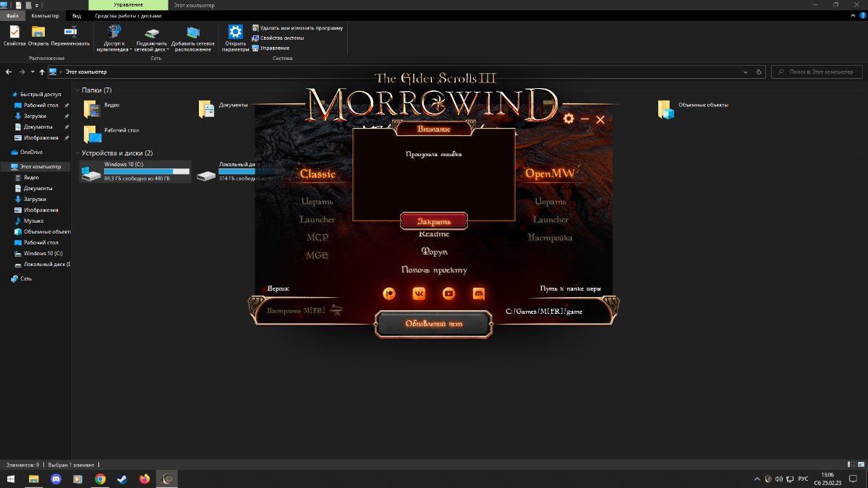Click the Patreon icon in launcher
This screenshot has height=488, width=868.
tap(390, 294)
